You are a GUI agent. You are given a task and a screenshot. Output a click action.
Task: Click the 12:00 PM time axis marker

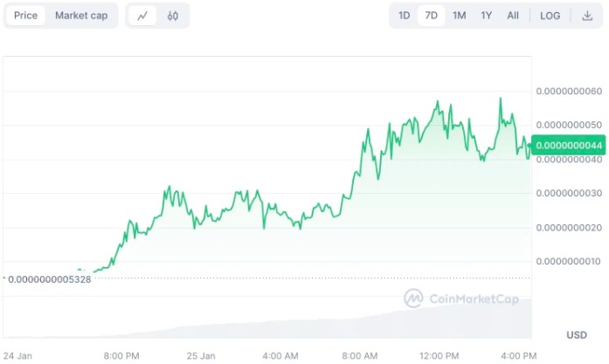tap(439, 355)
